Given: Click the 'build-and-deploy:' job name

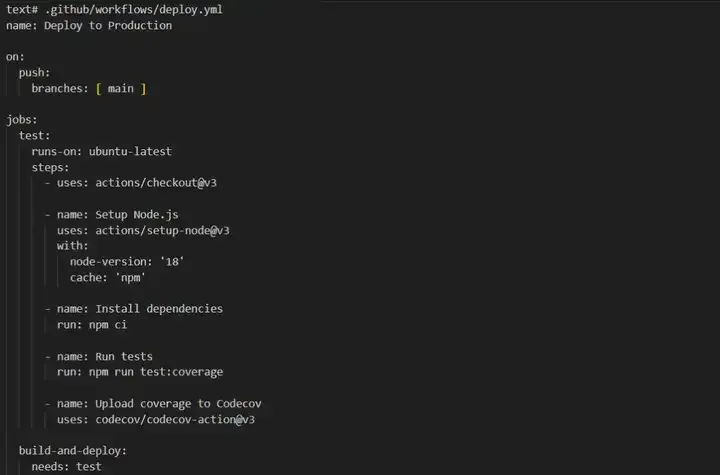Looking at the screenshot, I should (73, 451).
